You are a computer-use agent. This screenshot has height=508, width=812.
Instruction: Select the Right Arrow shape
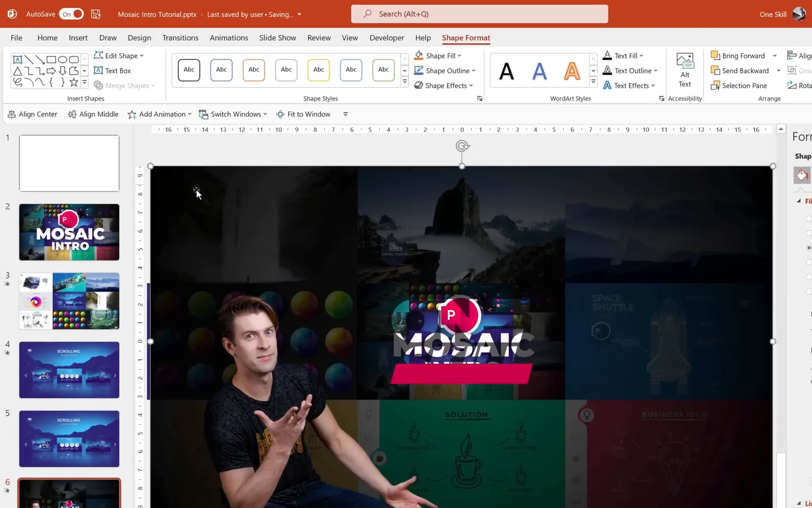click(x=51, y=71)
